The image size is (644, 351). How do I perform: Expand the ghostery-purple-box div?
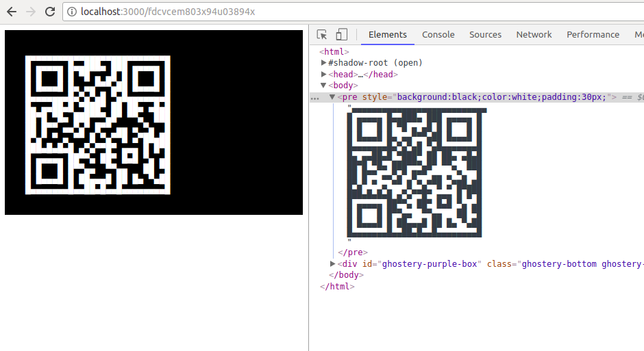coord(333,263)
